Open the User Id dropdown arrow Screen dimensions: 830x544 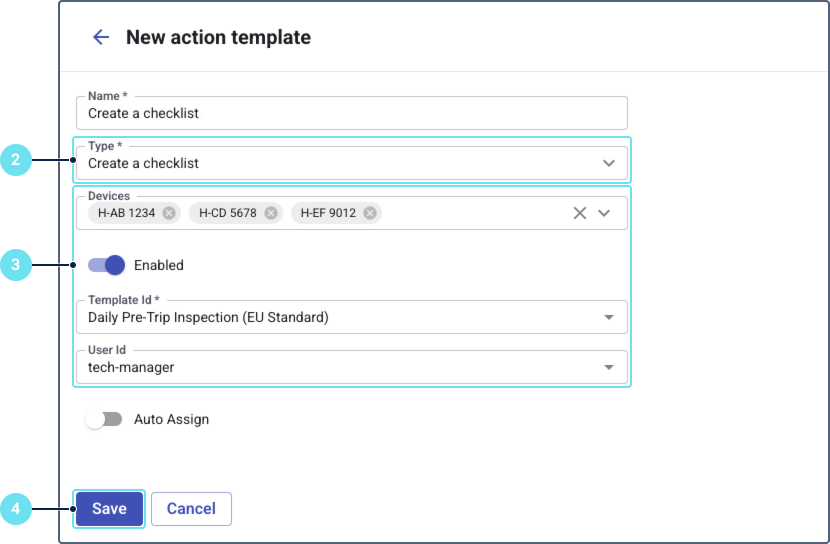609,368
